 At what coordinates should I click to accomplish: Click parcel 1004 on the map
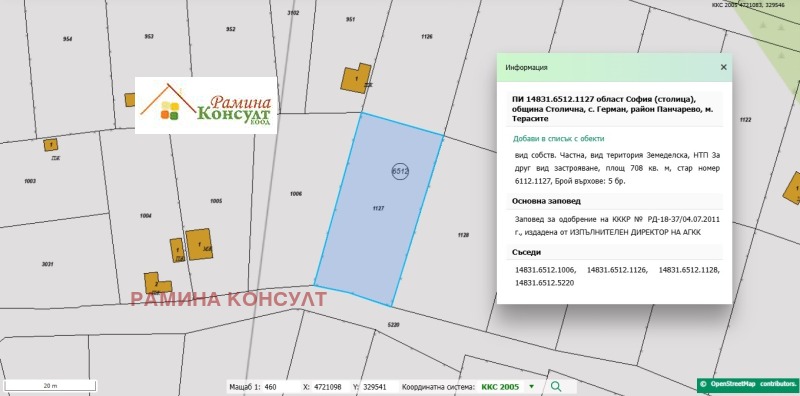[145, 216]
